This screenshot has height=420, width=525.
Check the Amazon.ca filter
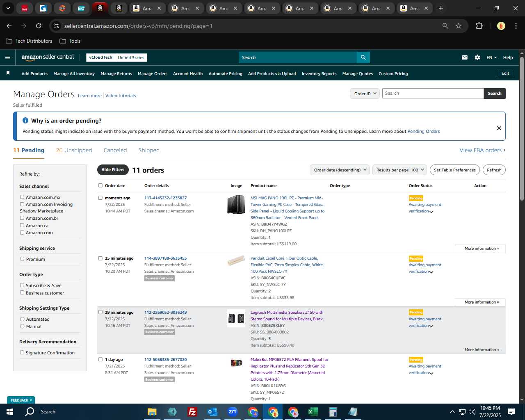(x=22, y=225)
